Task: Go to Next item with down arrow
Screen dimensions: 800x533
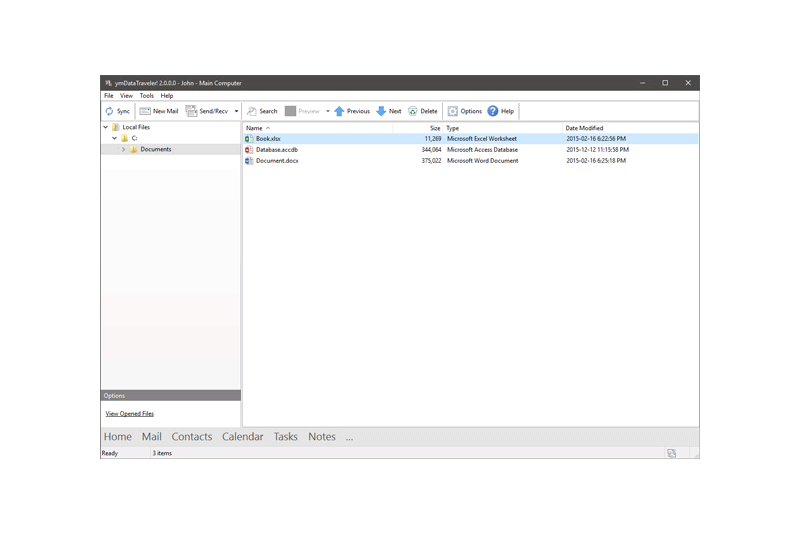Action: click(381, 111)
